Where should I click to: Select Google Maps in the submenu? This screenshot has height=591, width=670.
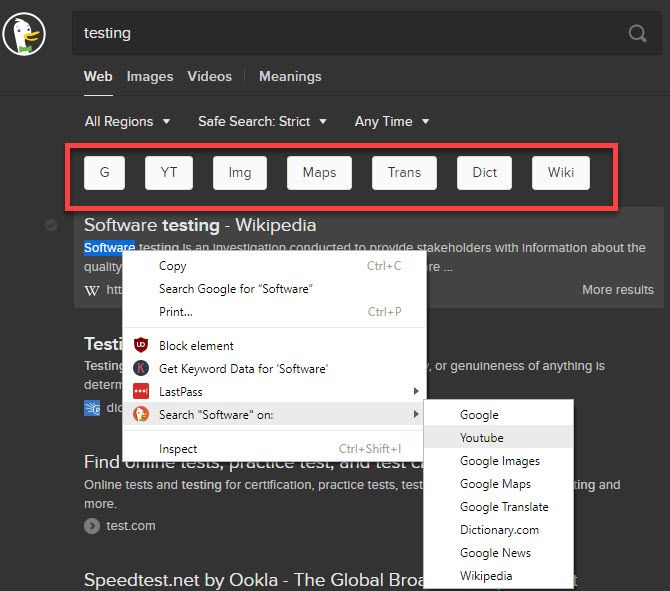point(499,484)
